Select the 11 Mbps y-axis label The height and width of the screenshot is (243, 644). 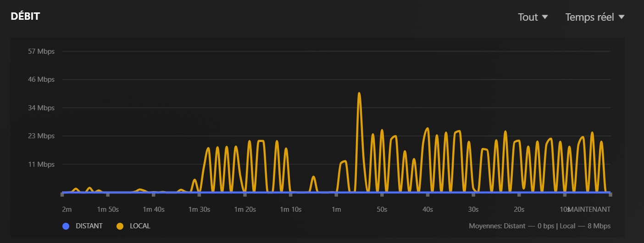pyautogui.click(x=41, y=164)
